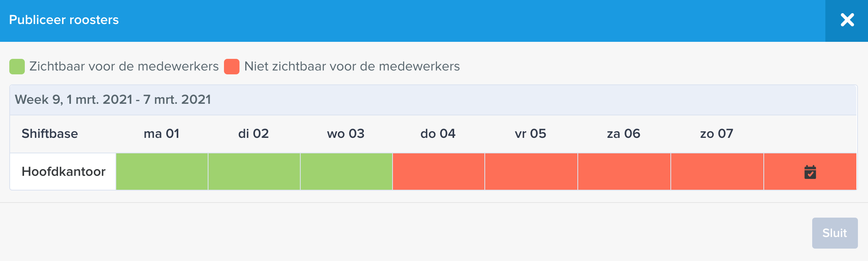Click the green legend swatch
Viewport: 868px width, 261px height.
(x=17, y=67)
